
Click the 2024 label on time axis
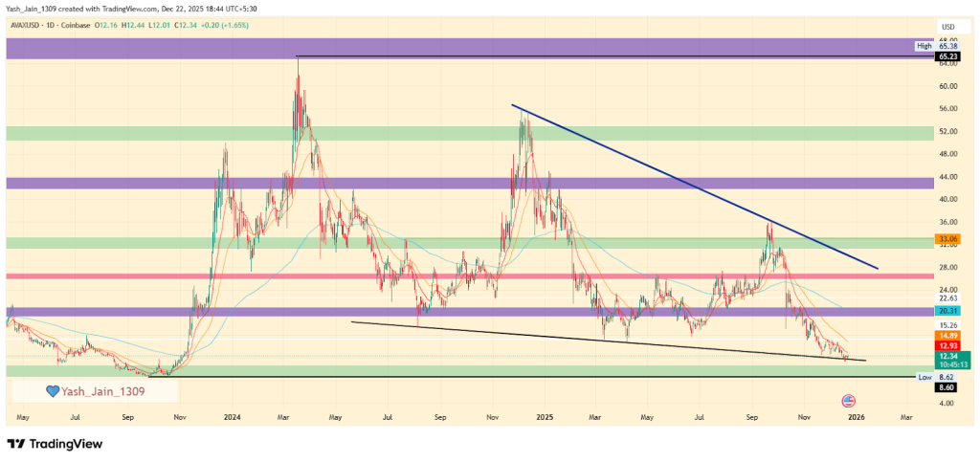click(x=231, y=418)
